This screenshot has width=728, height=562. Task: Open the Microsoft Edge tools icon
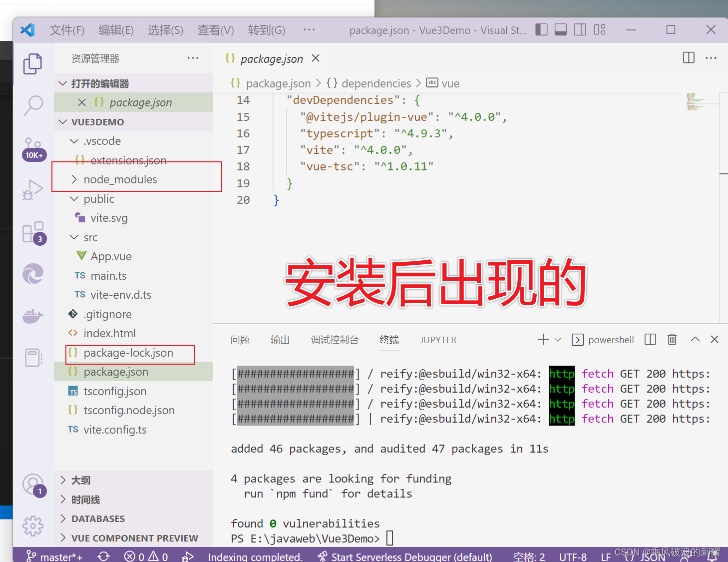(x=33, y=274)
